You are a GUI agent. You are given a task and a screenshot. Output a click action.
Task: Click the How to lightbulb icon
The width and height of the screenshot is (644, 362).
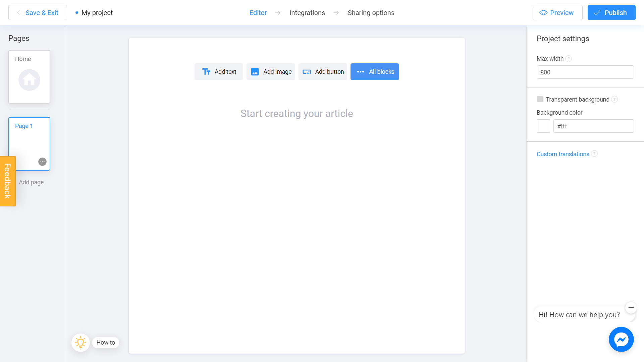[x=80, y=342]
